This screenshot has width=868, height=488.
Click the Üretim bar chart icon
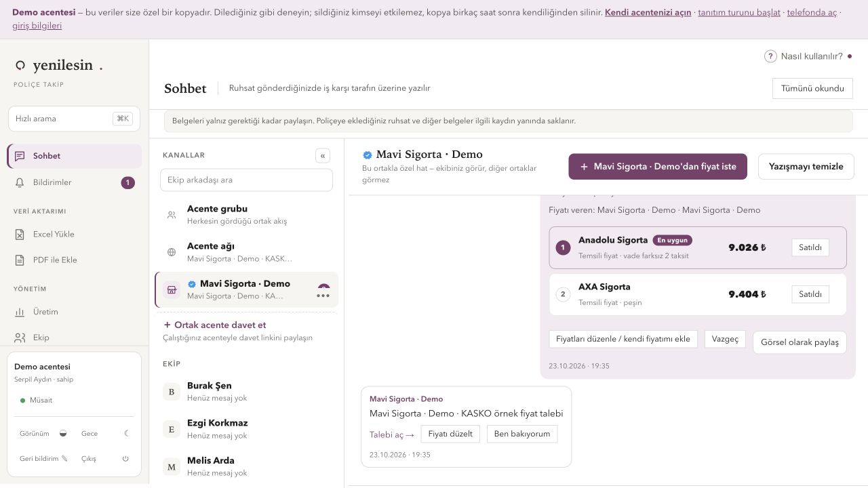pos(20,312)
